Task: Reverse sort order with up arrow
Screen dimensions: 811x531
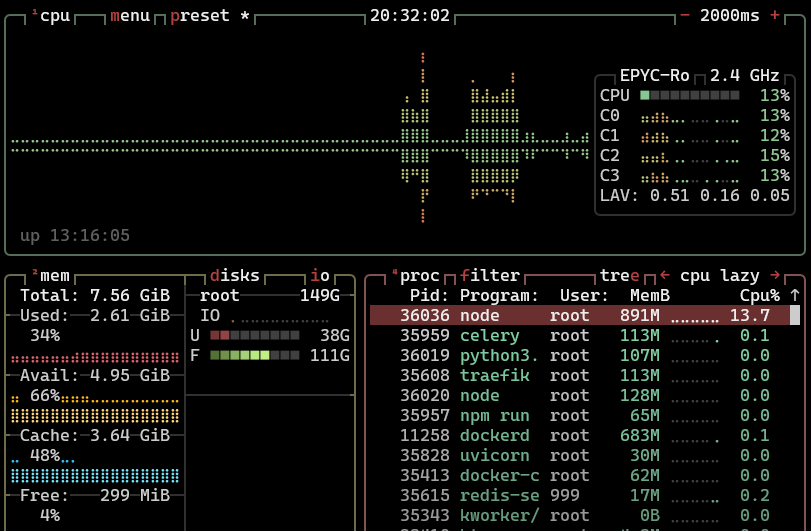Action: (795, 295)
